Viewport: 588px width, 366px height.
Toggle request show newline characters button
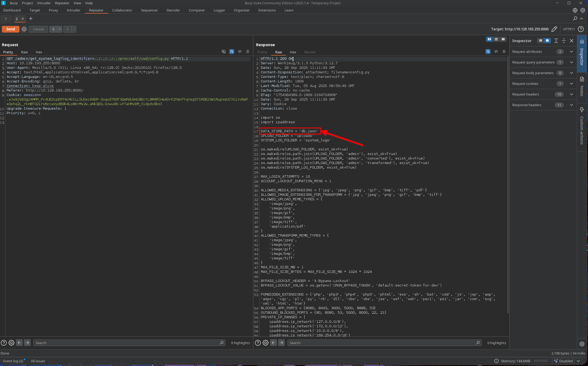tap(240, 52)
